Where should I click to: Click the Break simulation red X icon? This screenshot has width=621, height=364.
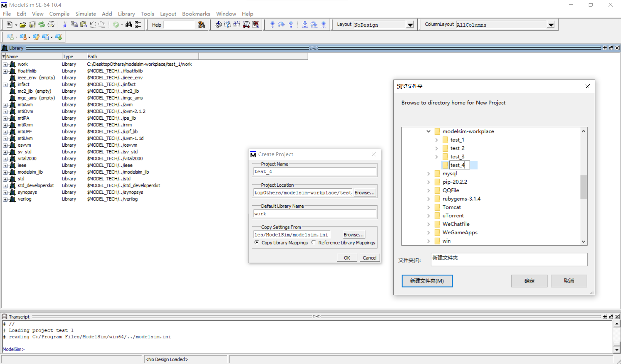[x=256, y=25]
